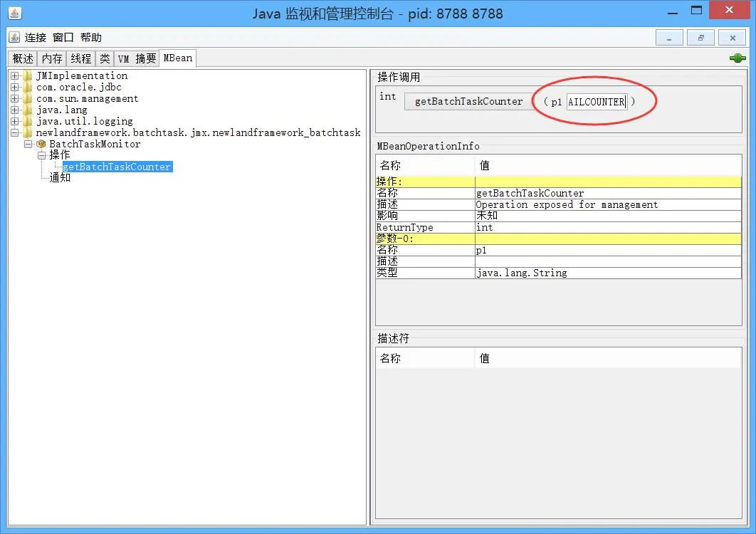Restore the inner connection window
Viewport: 756px width, 534px height.
[700, 38]
